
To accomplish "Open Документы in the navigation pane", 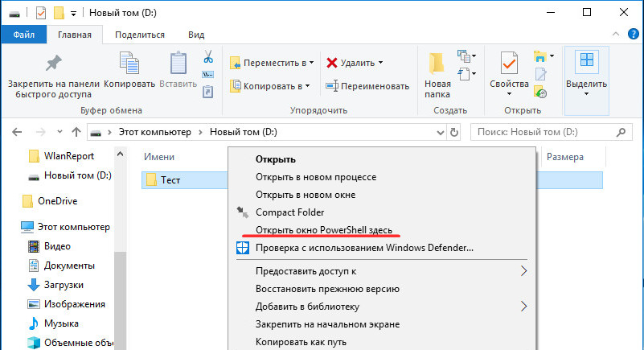I will pyautogui.click(x=62, y=266).
